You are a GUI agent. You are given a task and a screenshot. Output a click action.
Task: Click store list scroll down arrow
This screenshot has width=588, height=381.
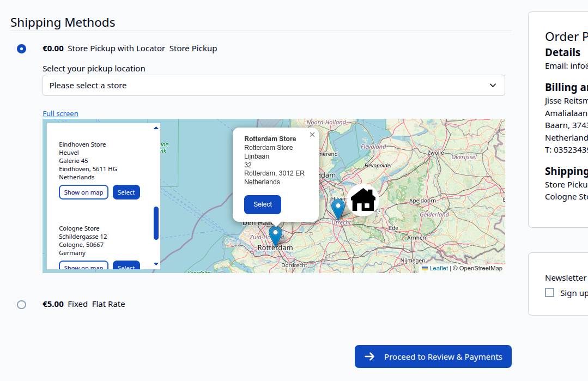point(156,264)
